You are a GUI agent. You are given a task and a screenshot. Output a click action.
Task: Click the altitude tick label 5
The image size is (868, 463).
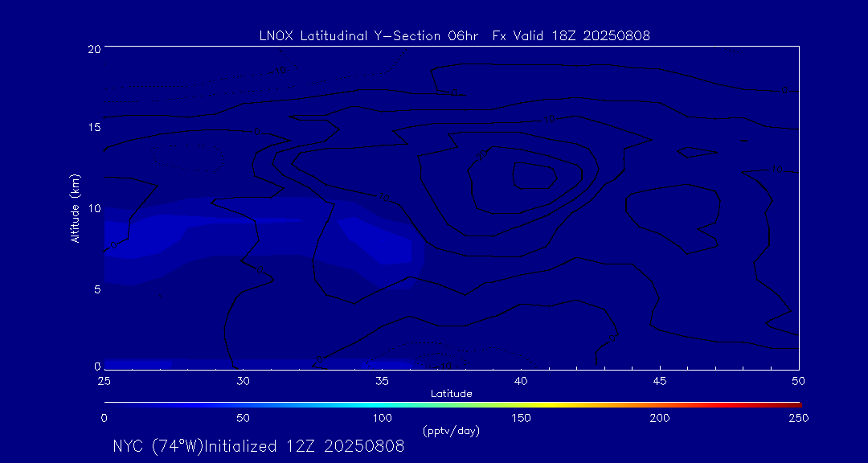coord(96,289)
